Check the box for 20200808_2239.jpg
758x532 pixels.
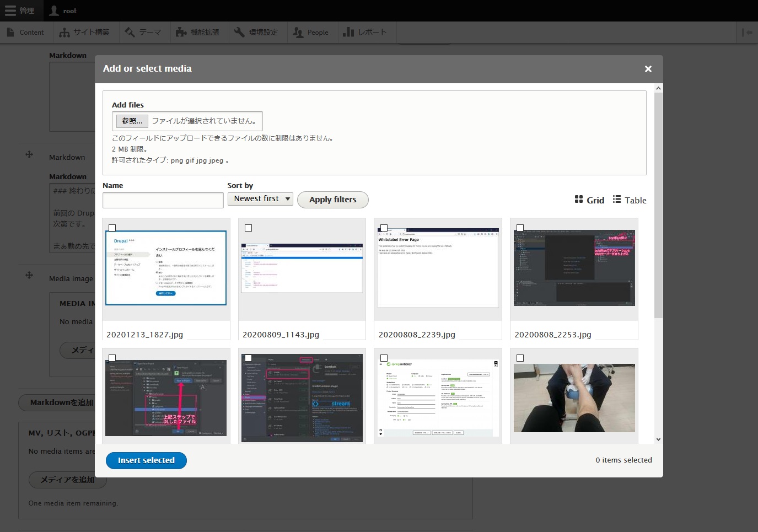coord(384,228)
